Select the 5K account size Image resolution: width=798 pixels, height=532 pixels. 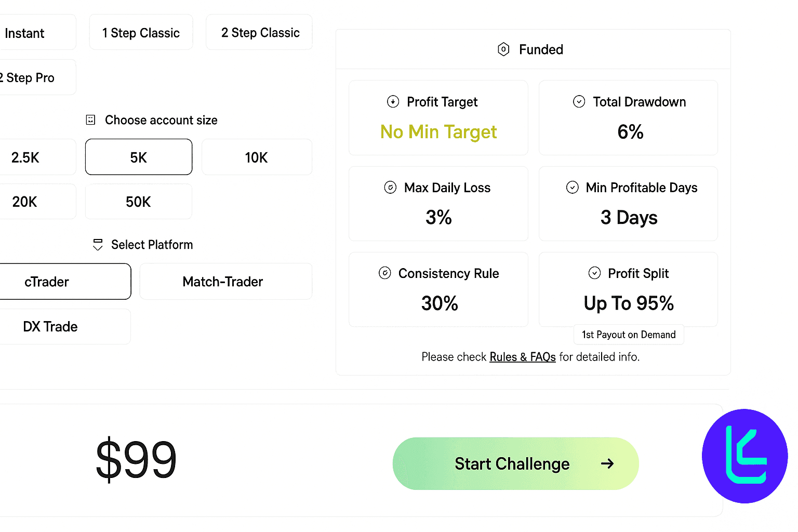coord(139,157)
